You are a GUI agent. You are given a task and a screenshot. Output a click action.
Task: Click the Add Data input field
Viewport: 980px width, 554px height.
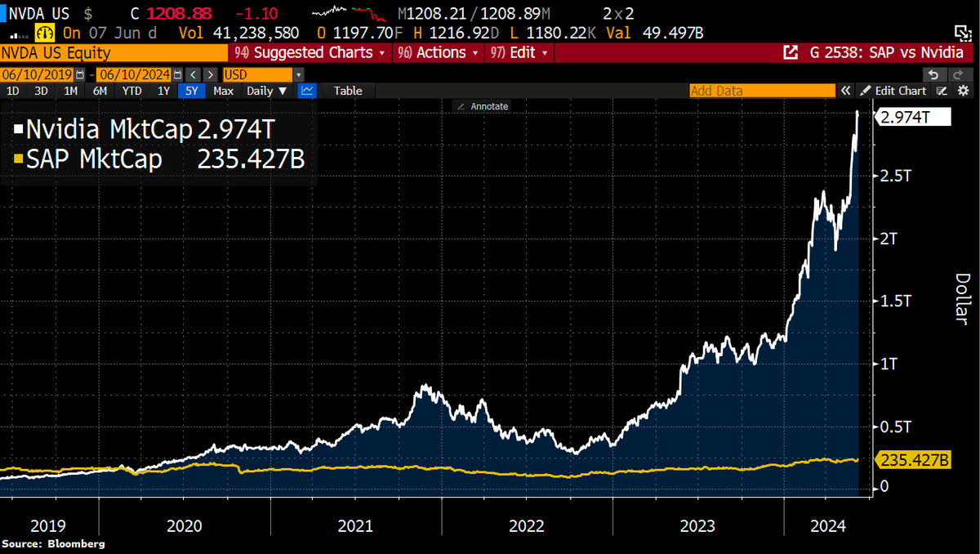[763, 91]
